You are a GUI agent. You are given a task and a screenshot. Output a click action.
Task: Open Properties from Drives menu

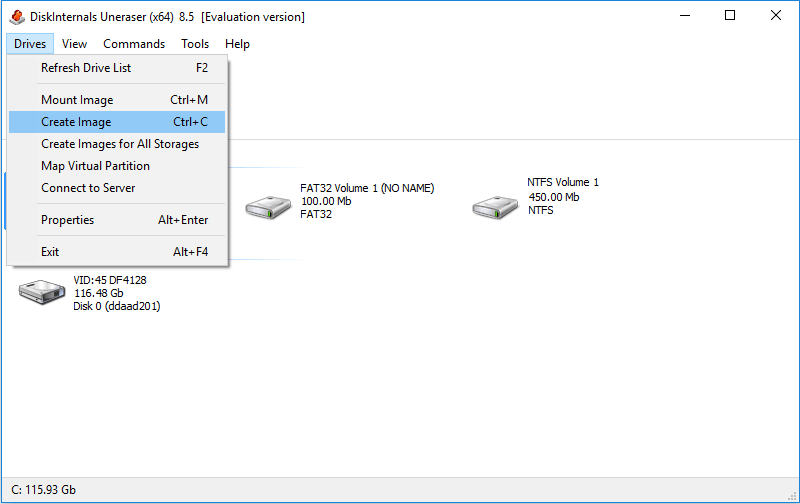117,220
